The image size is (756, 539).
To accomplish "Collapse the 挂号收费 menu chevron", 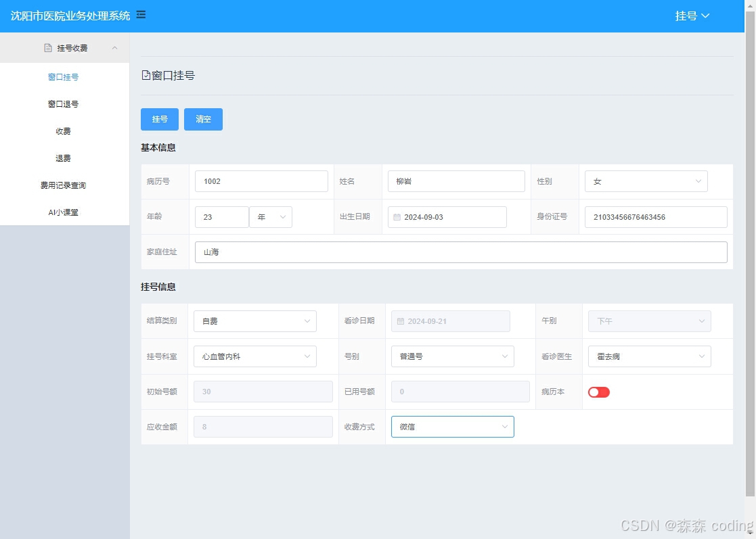I will tap(115, 48).
